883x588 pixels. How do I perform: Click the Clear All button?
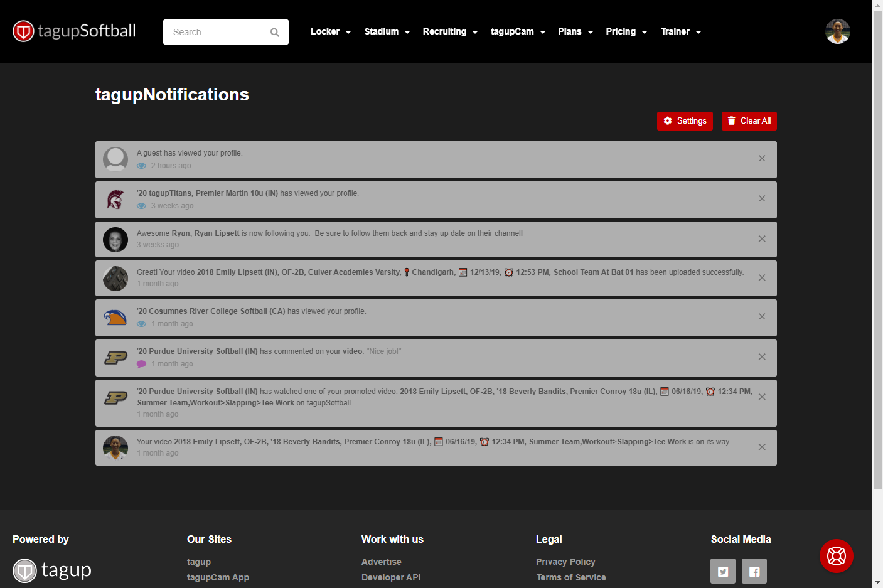749,121
